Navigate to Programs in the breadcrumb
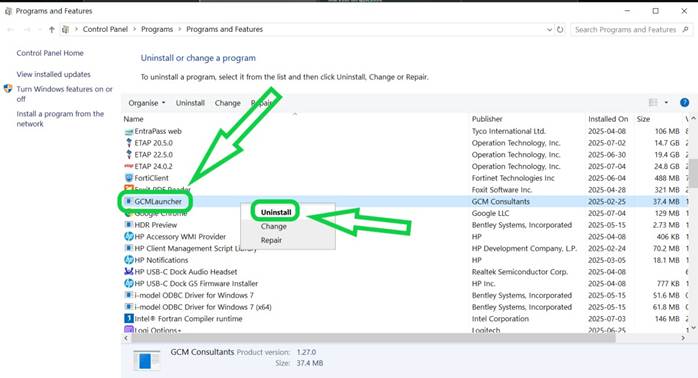 [157, 29]
